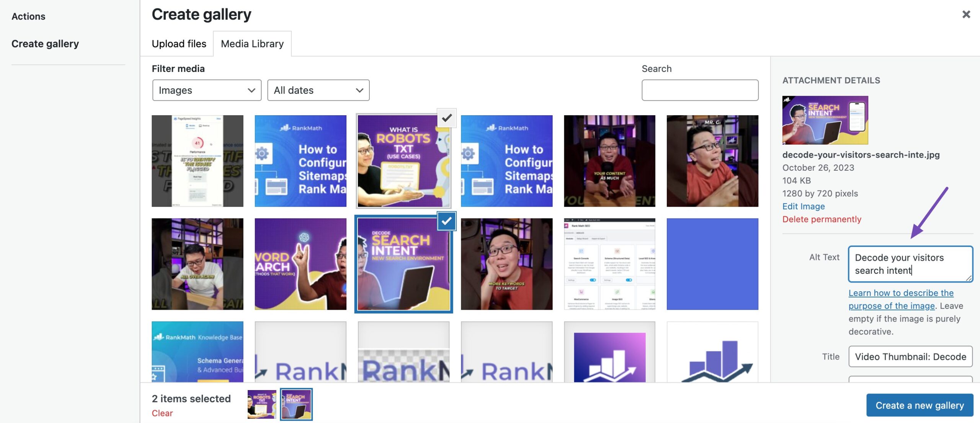Open the Images media type filter dropdown
980x423 pixels.
click(207, 90)
